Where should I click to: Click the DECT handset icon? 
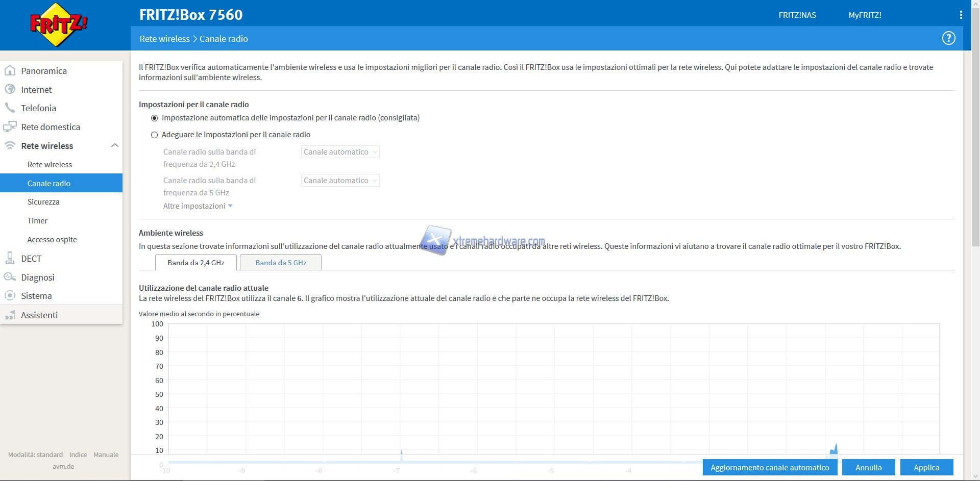click(x=10, y=259)
